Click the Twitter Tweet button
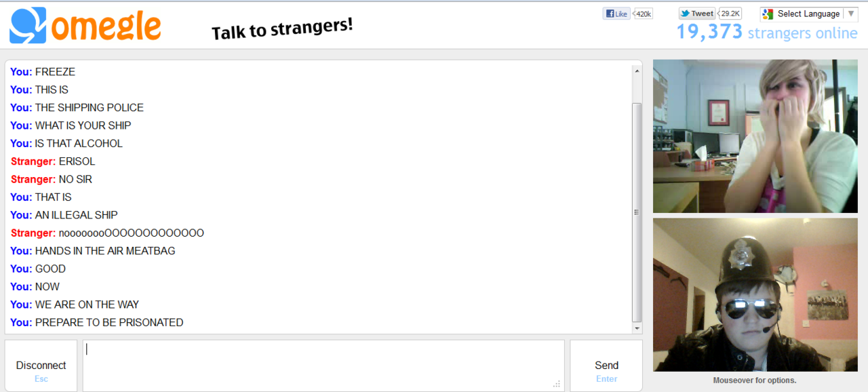 [x=697, y=14]
